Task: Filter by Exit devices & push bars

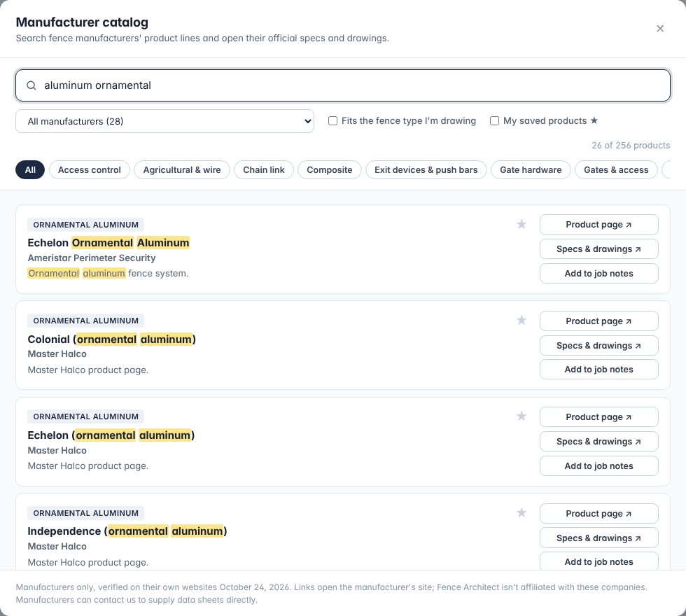Action: pyautogui.click(x=426, y=169)
